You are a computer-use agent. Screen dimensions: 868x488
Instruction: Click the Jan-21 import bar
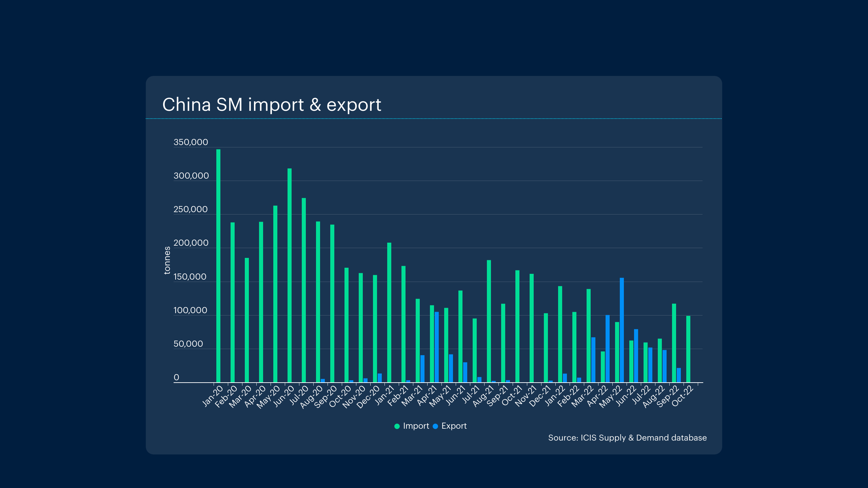tap(389, 312)
